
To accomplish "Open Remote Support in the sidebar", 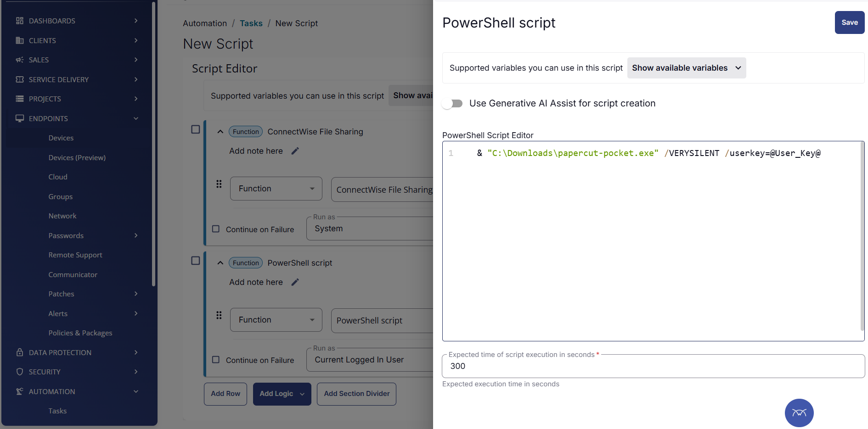I will click(x=75, y=255).
